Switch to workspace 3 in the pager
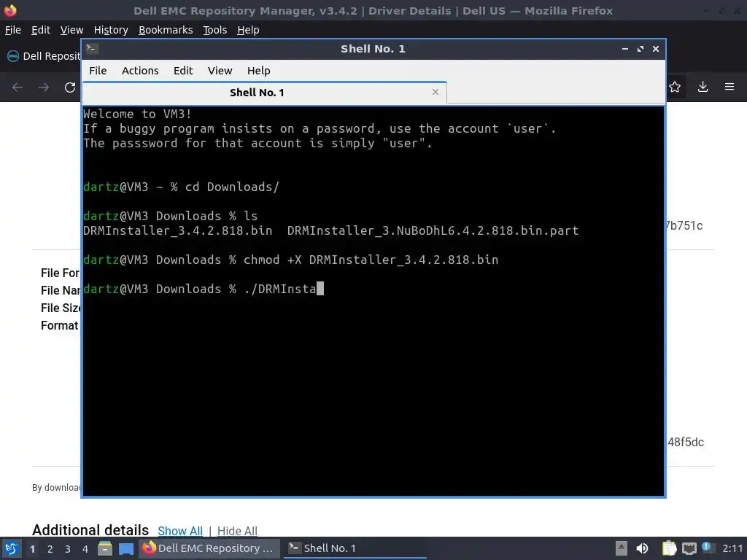The image size is (747, 560). click(68, 549)
